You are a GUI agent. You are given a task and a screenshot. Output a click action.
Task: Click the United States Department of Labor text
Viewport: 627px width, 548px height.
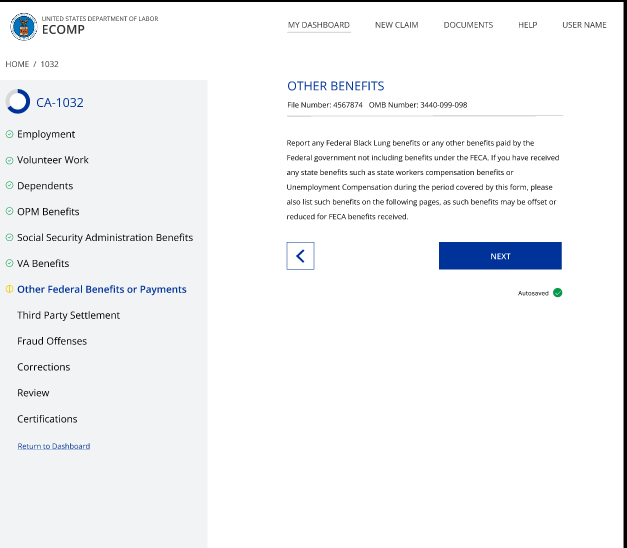(100, 18)
